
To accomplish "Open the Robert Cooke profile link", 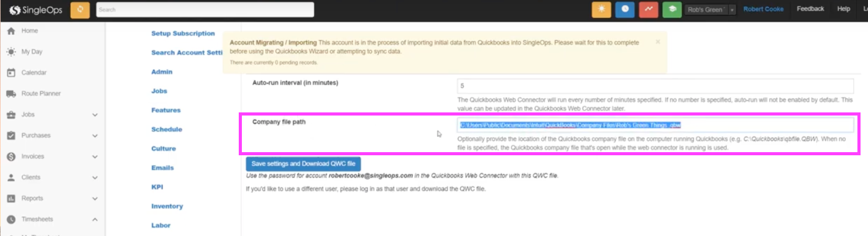I will point(764,9).
